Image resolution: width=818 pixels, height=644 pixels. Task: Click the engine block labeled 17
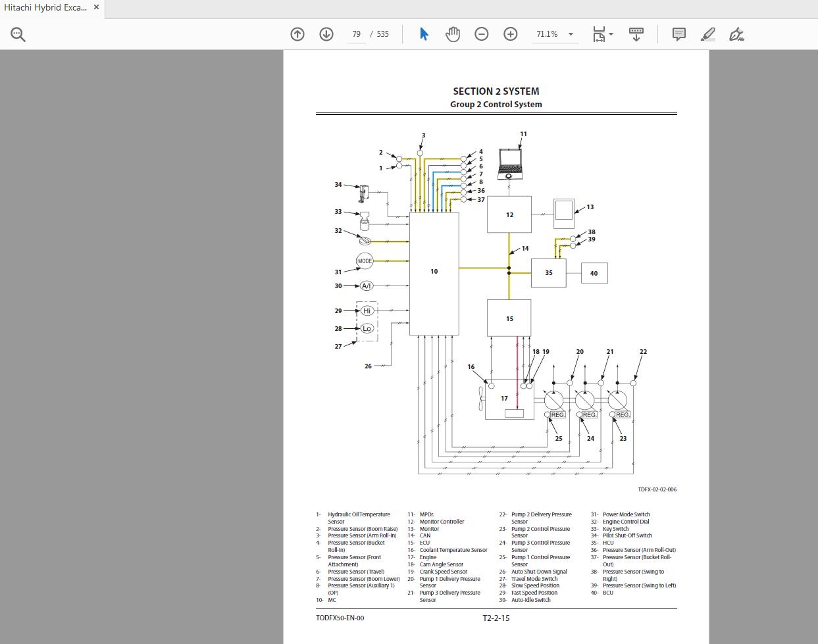509,399
